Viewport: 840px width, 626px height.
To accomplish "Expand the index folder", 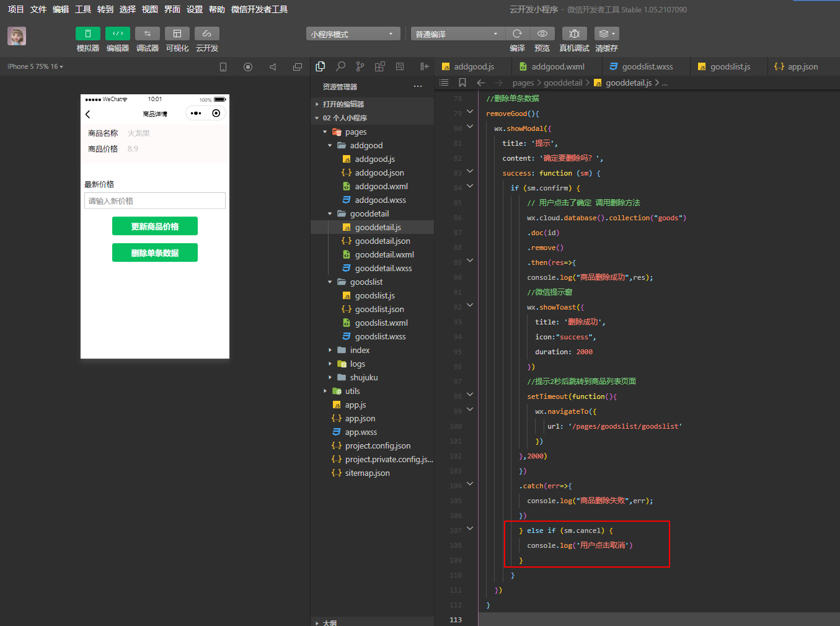I will (372, 350).
